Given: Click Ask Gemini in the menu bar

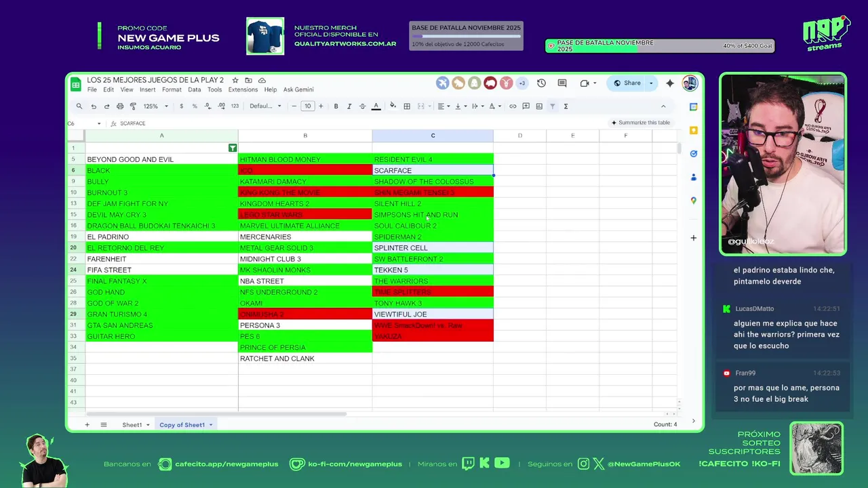Looking at the screenshot, I should coord(298,89).
